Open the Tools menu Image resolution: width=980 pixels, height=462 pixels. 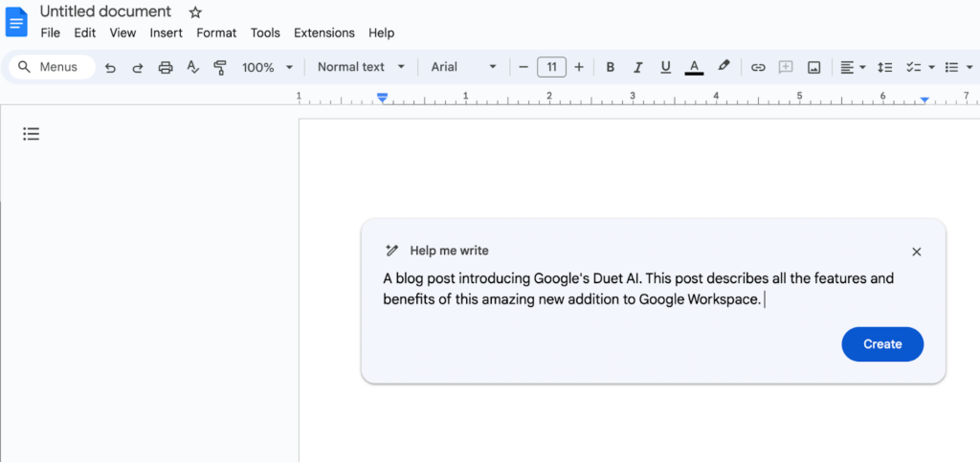click(265, 33)
